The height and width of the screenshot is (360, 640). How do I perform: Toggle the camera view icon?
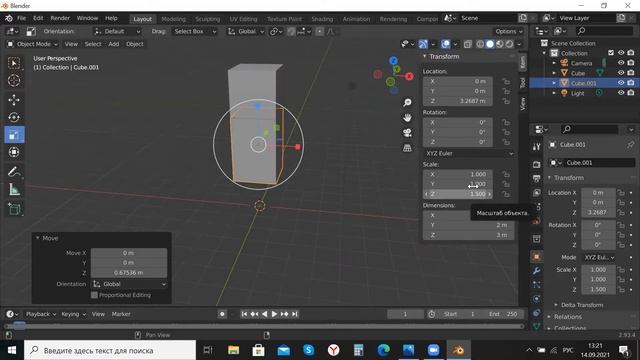click(x=407, y=133)
